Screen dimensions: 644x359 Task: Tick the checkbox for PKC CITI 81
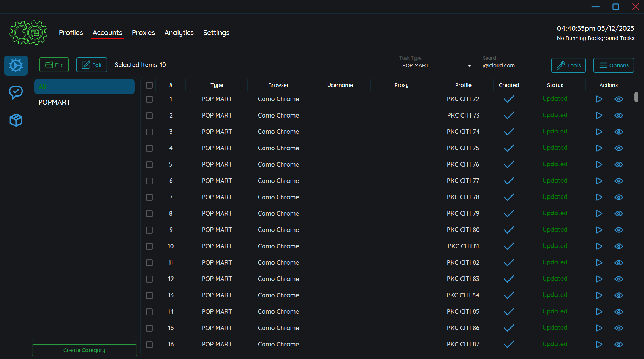click(149, 246)
